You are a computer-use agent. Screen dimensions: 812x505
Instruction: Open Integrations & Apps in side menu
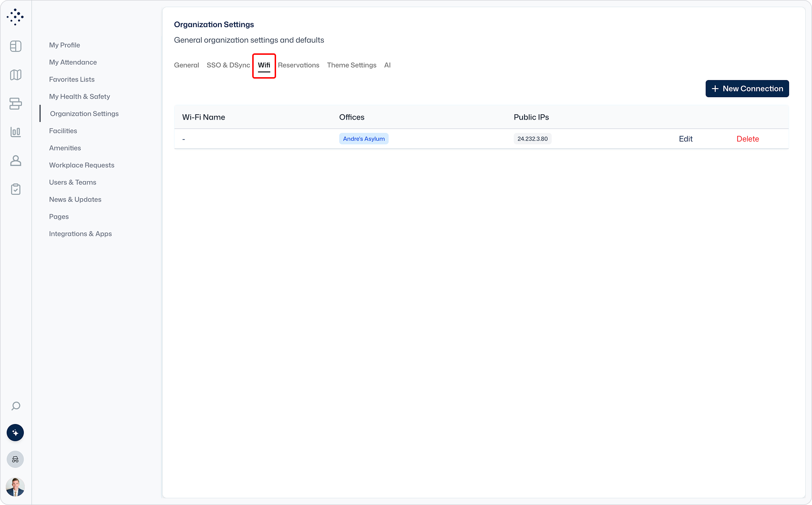pyautogui.click(x=80, y=234)
